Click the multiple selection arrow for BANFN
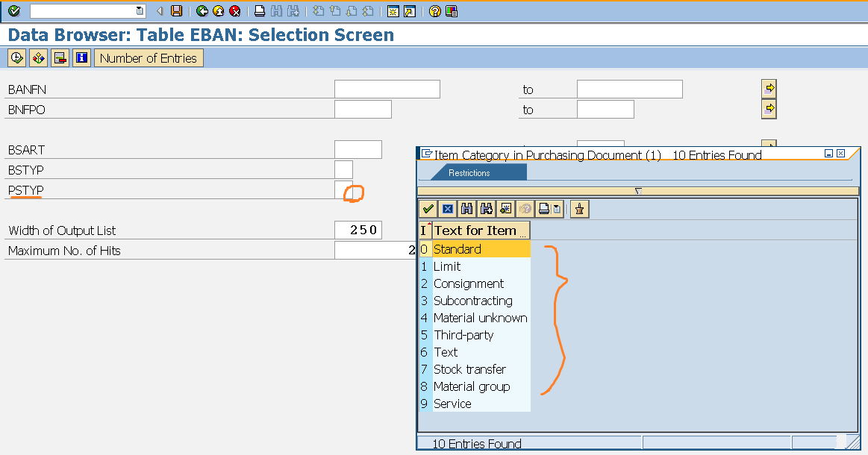 click(x=769, y=88)
